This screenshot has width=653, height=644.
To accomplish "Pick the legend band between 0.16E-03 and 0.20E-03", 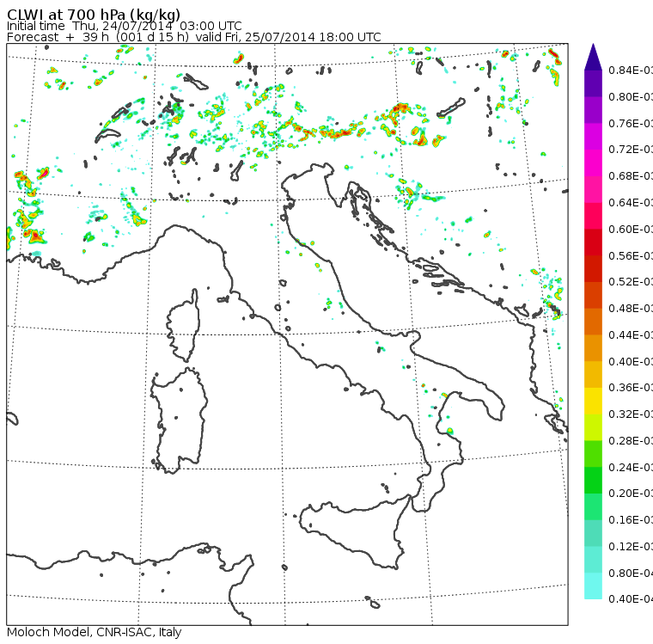I will [x=593, y=507].
